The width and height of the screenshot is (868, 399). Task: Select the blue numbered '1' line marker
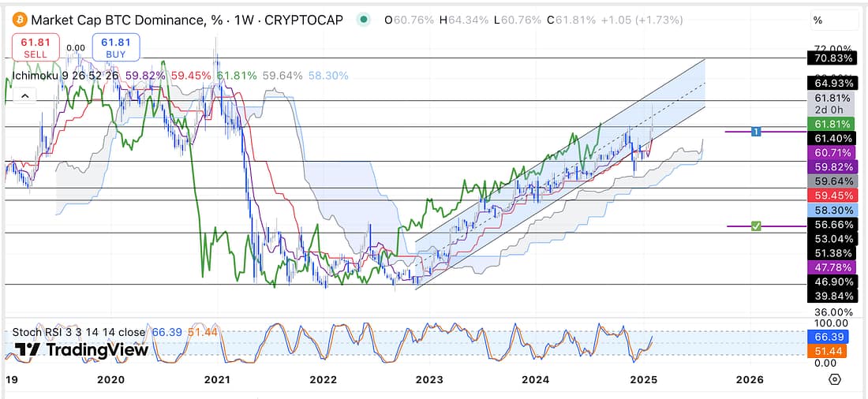(x=755, y=132)
